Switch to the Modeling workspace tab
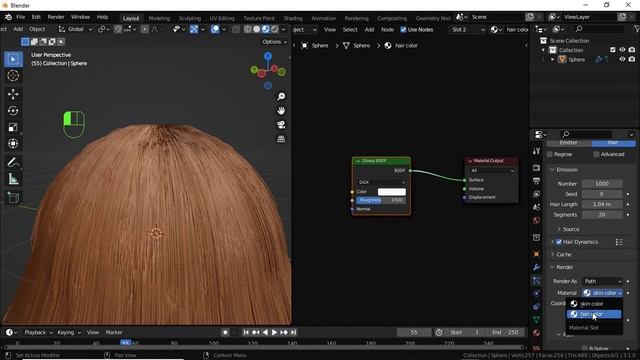This screenshot has height=360, width=640. (x=159, y=18)
